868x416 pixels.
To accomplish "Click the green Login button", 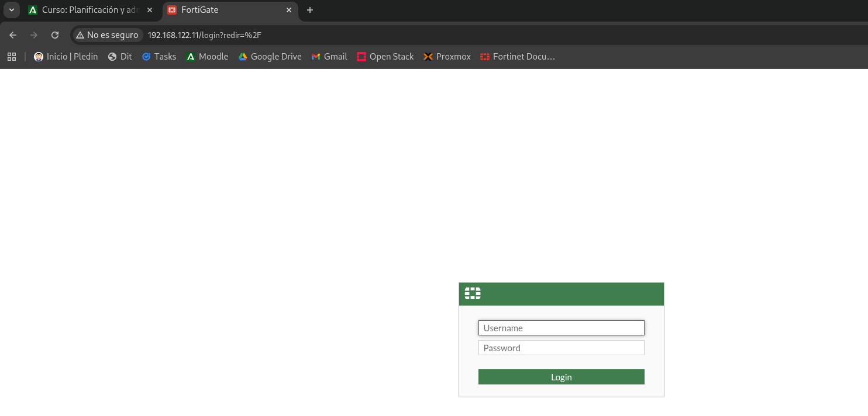I will point(561,377).
